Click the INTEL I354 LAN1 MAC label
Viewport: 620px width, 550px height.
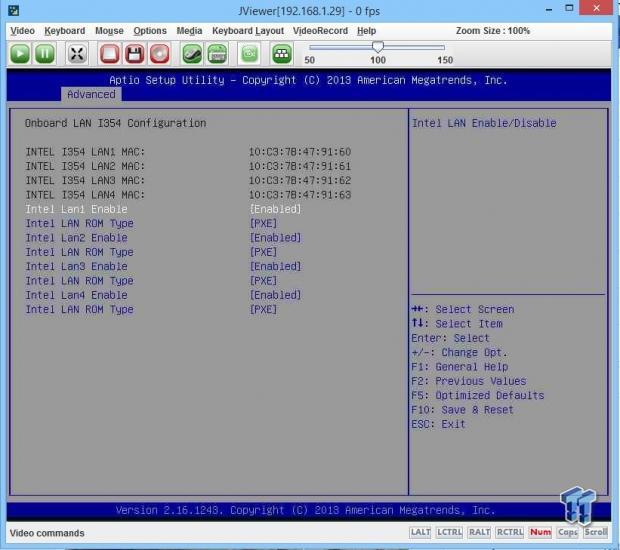click(x=85, y=152)
